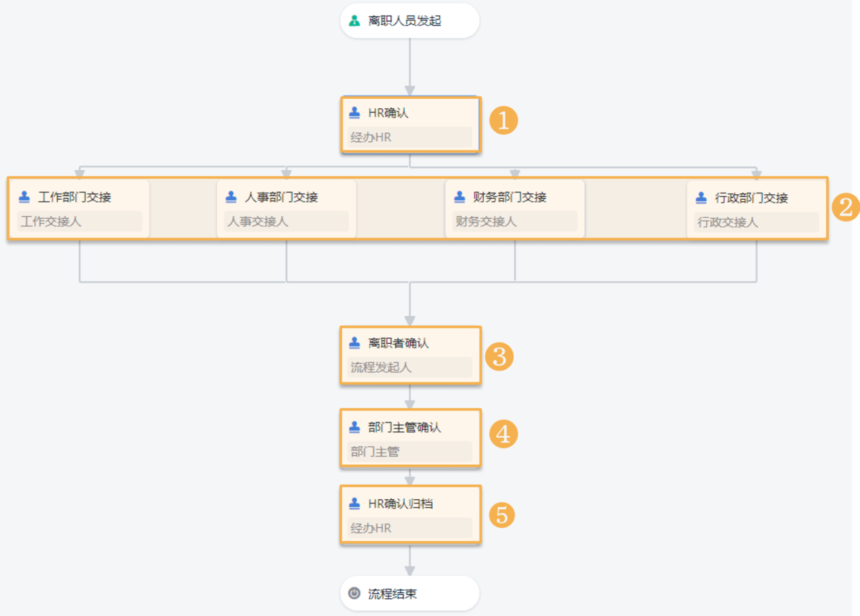Click the 流程发起人 assignee field
Screen dimensions: 860x616
(409, 367)
